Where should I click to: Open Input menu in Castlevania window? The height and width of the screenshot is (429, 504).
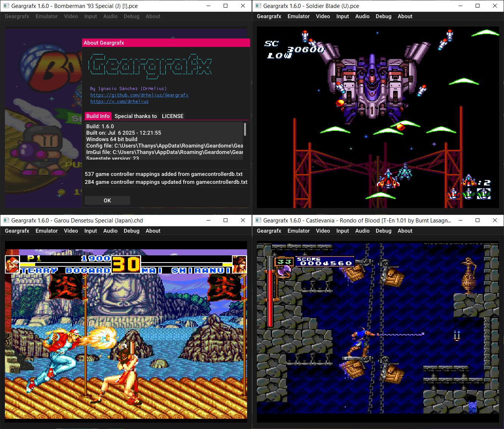tap(343, 231)
